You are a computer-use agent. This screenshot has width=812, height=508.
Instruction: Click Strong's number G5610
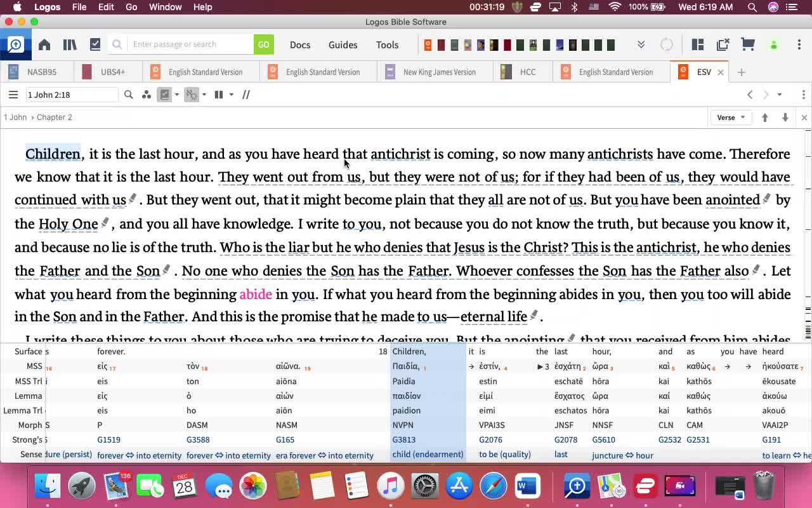(x=604, y=439)
